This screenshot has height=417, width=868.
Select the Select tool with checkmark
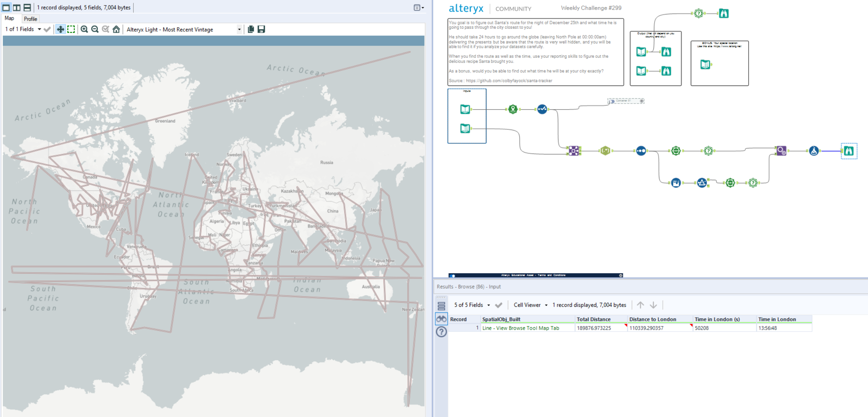542,109
